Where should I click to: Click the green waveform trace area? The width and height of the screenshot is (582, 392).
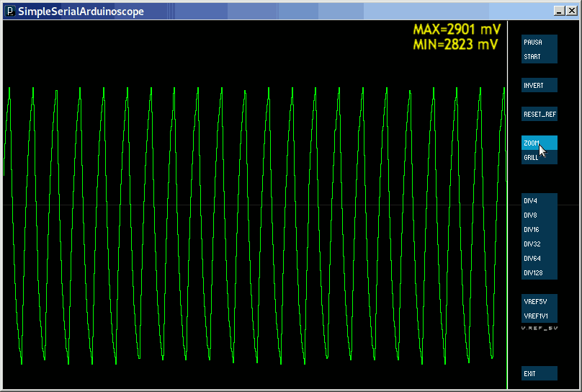(255, 226)
